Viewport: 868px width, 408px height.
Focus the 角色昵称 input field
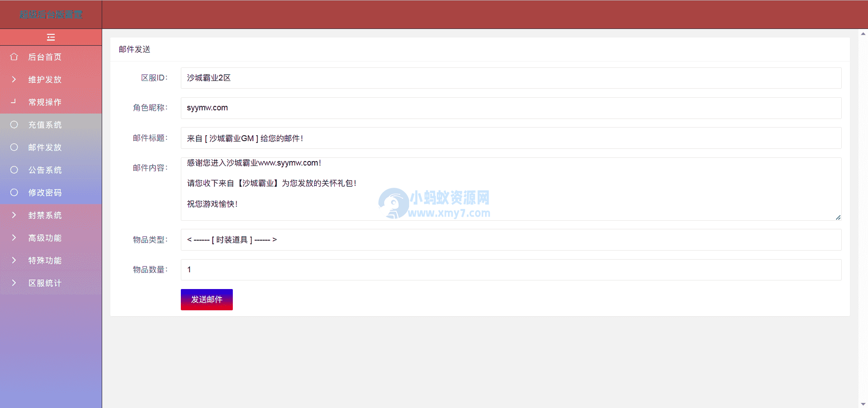[511, 108]
